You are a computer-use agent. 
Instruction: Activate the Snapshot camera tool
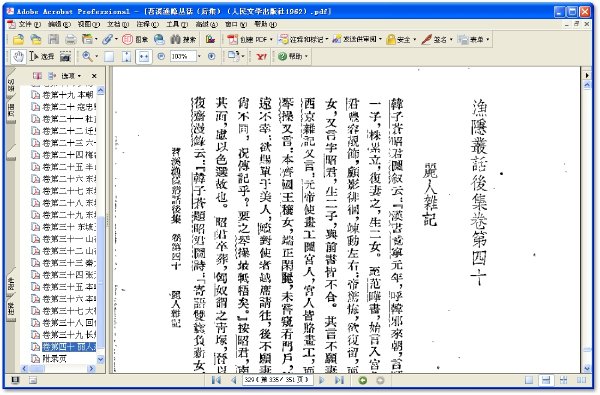pyautogui.click(x=65, y=57)
